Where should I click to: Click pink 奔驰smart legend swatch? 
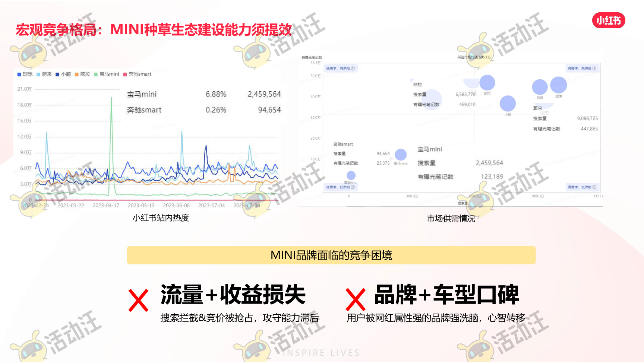tap(125, 74)
